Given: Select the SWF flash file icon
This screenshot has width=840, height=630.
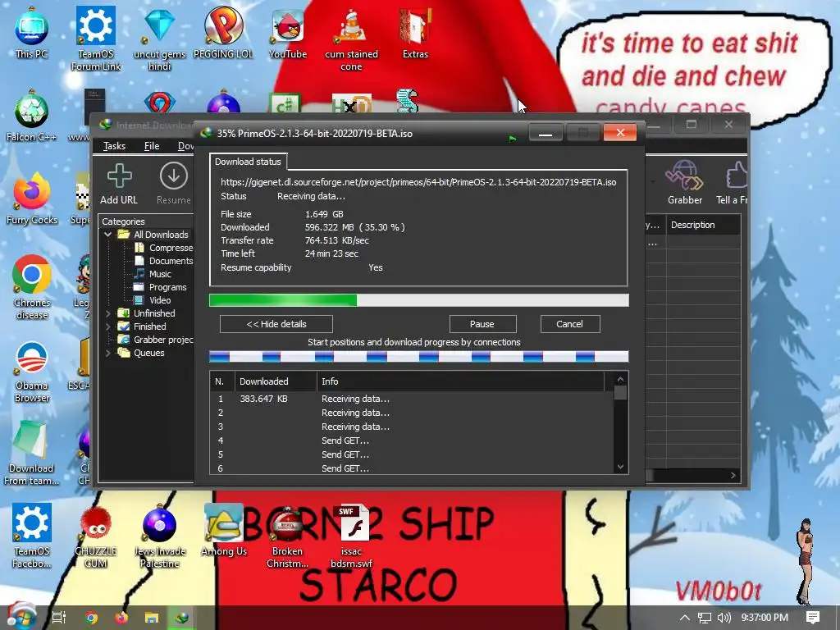Looking at the screenshot, I should 351,523.
